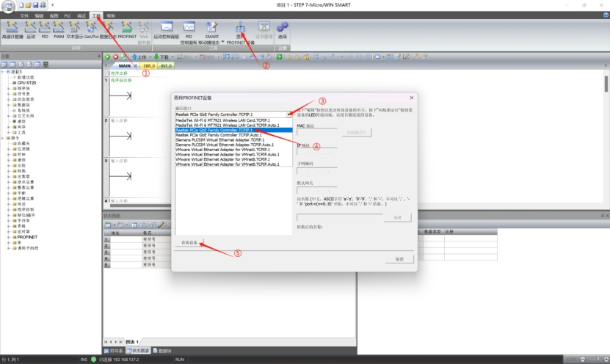Select CPU ST20 in project tree
The width and height of the screenshot is (610, 364).
22,84
